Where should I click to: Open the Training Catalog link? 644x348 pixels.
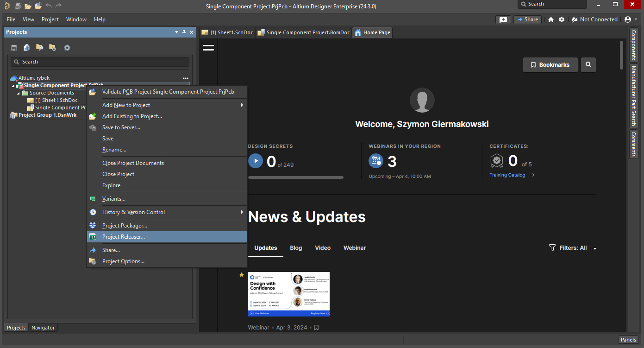(512, 175)
